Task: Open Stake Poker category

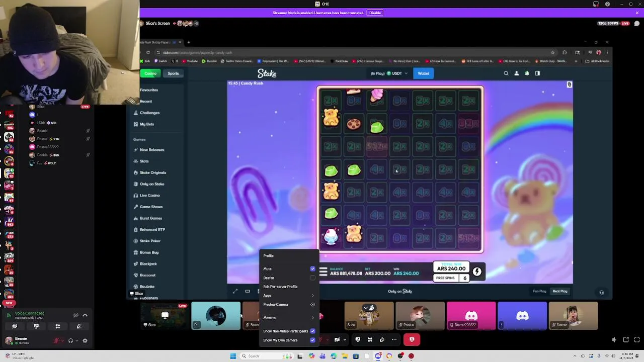Action: click(150, 241)
